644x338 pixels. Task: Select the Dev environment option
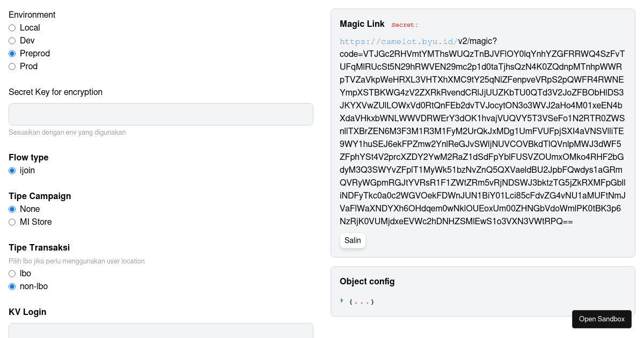click(x=12, y=41)
